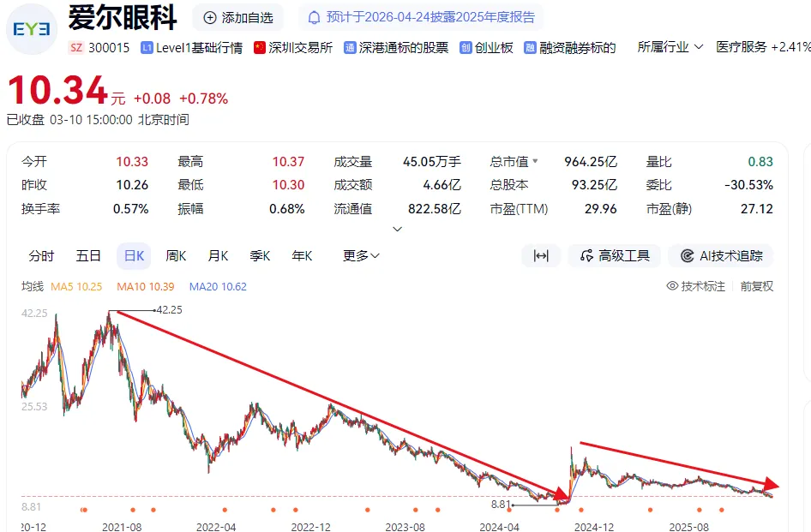The height and width of the screenshot is (532, 811).
Task: Click the 均线 moving average label
Action: [x=33, y=286]
